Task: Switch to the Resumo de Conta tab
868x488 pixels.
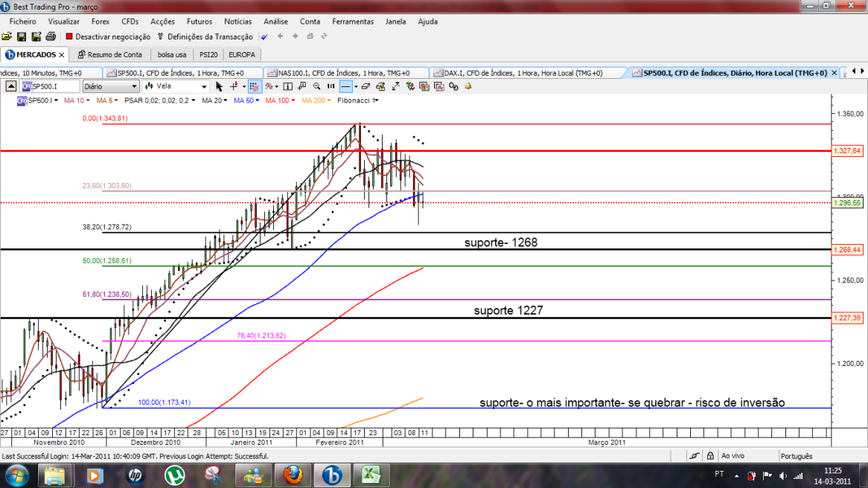Action: pyautogui.click(x=110, y=55)
